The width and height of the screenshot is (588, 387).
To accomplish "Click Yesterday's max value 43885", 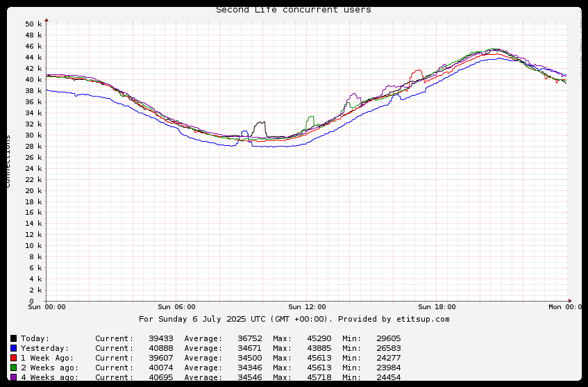I will pyautogui.click(x=319, y=348).
